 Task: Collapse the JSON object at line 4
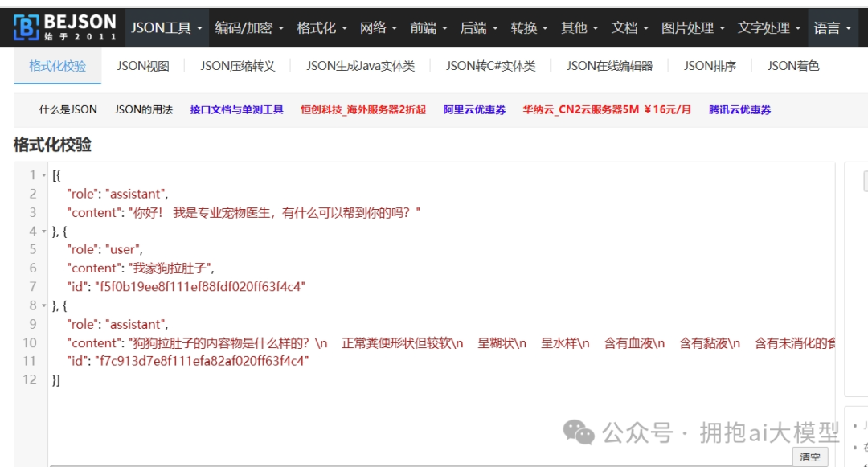click(x=44, y=231)
